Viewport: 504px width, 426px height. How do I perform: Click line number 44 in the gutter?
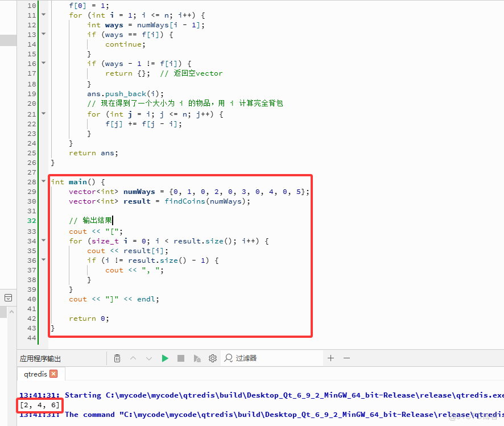click(31, 338)
